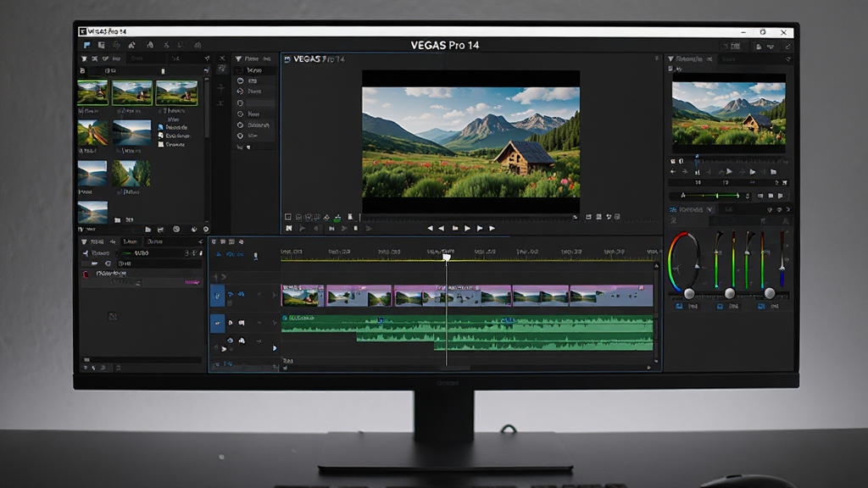Click the red record-arm icon in the mixer panel
Viewport: 868px width, 488px height.
pyautogui.click(x=86, y=274)
